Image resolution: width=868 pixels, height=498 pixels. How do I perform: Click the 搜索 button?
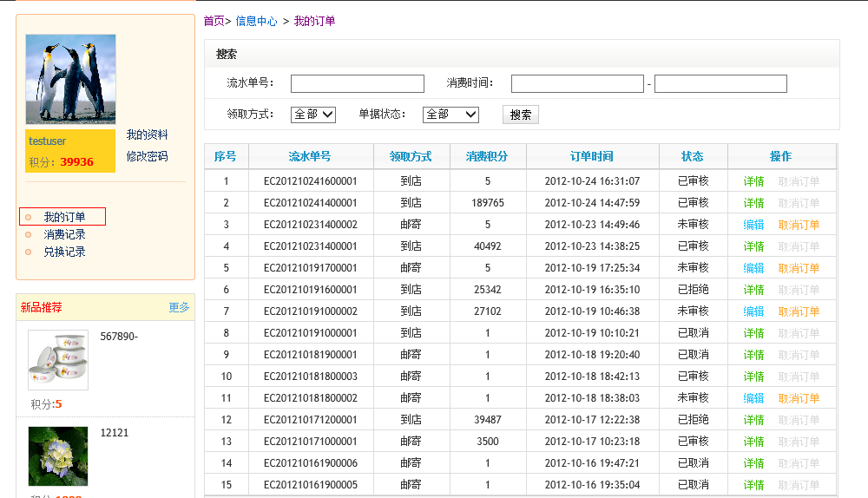(520, 115)
